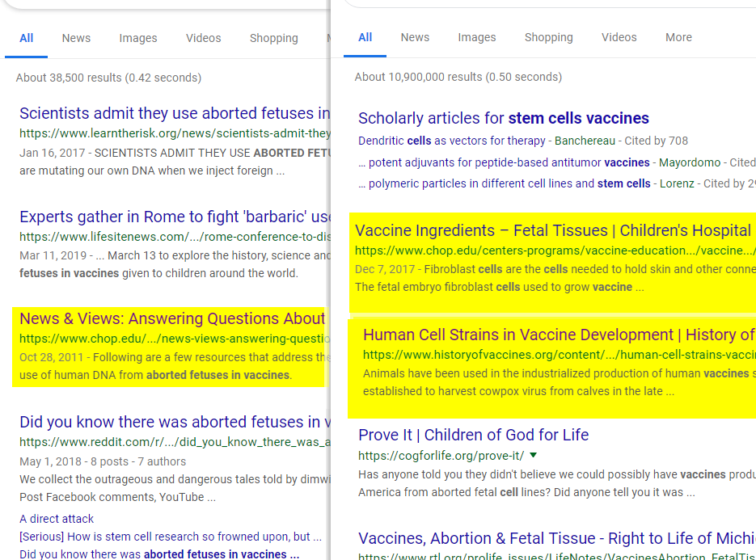Screen dimensions: 756x560
Task: Open 'Human Cell Strains in Vaccine Development' result
Action: [x=558, y=335]
